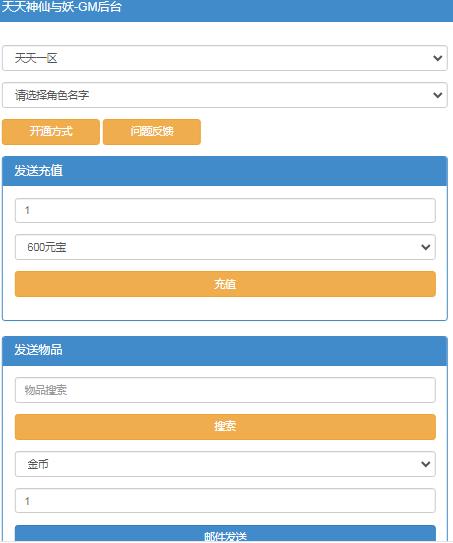Open the 天天一区 server dropdown
453x543 pixels.
click(x=225, y=58)
